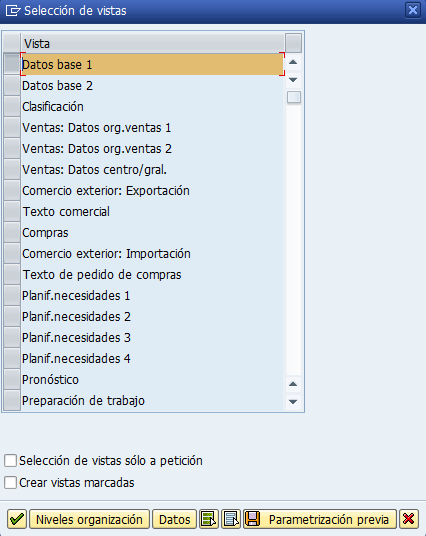
Task: Save as Parametrización previa with disk icon
Action: (x=320, y=519)
